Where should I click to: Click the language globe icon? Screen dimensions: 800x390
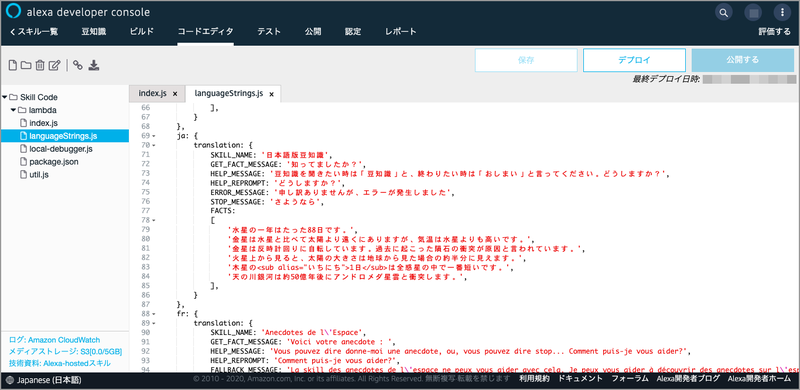click(10, 380)
